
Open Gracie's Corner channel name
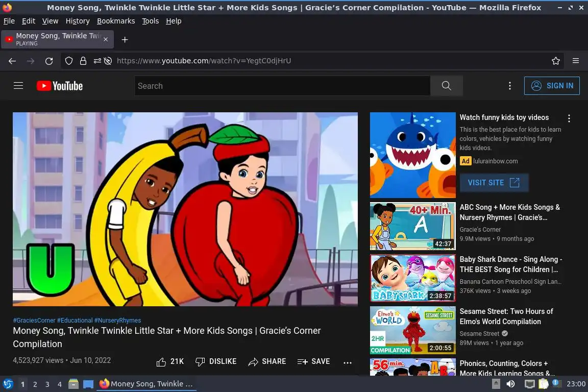[480, 229]
